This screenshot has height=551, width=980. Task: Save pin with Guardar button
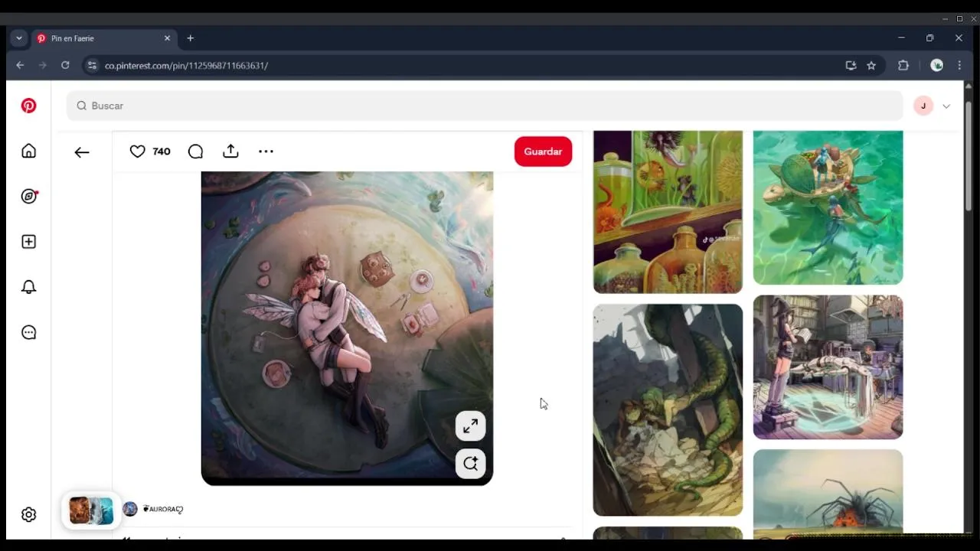[543, 152]
